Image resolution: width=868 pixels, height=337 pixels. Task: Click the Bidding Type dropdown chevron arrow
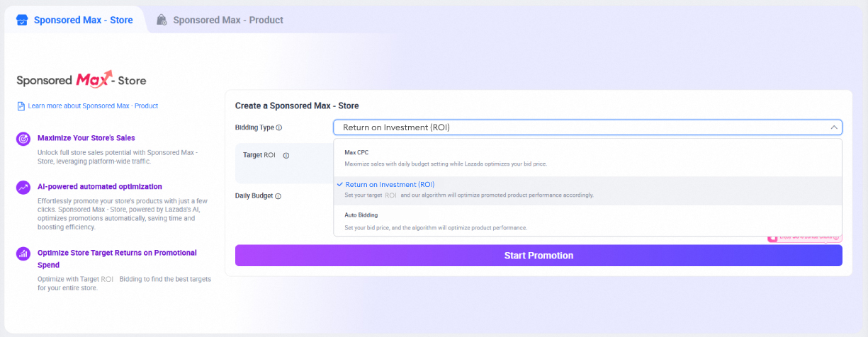click(x=834, y=127)
